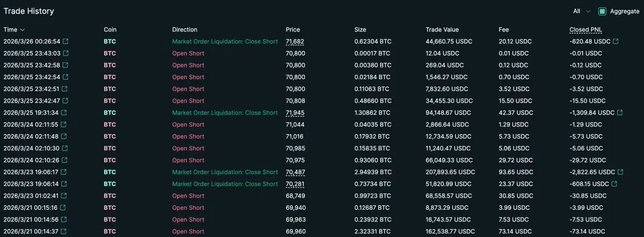Open share icon beside -1,309.84 USDC PNL
Viewport: 644px width, 237px height.
coord(620,113)
